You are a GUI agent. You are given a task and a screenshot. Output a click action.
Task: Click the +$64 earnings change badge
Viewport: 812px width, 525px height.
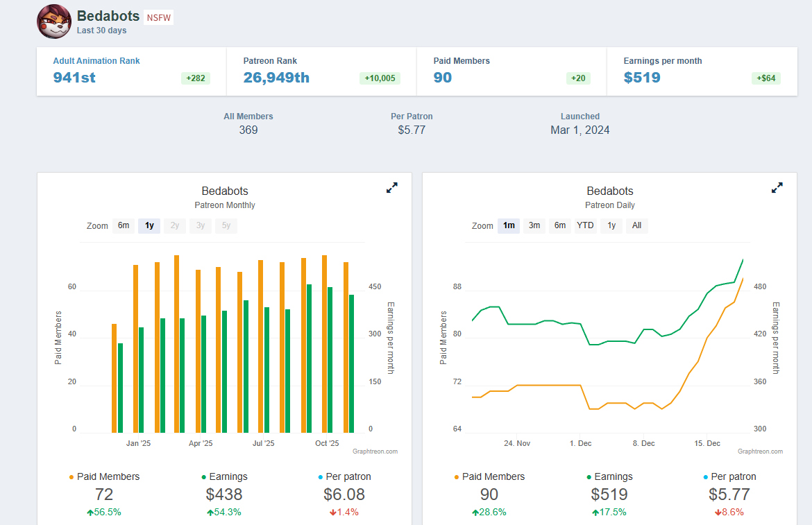[x=766, y=78]
